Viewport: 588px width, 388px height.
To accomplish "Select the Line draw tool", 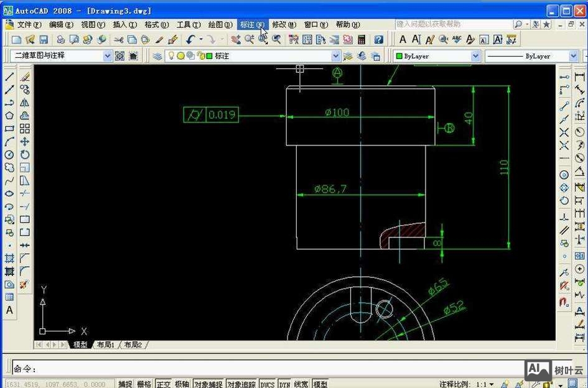I will 9,77.
